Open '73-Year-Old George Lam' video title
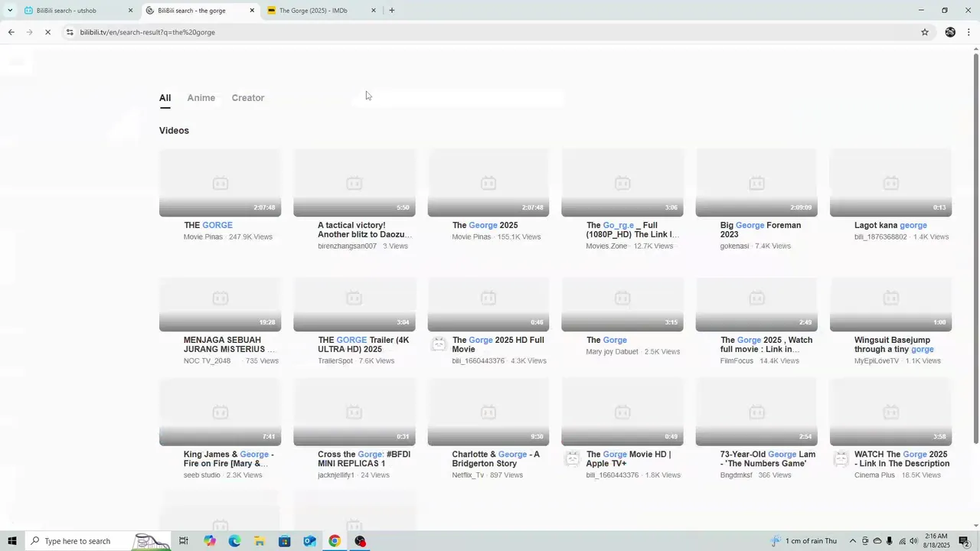This screenshot has width=980, height=551. click(x=768, y=459)
